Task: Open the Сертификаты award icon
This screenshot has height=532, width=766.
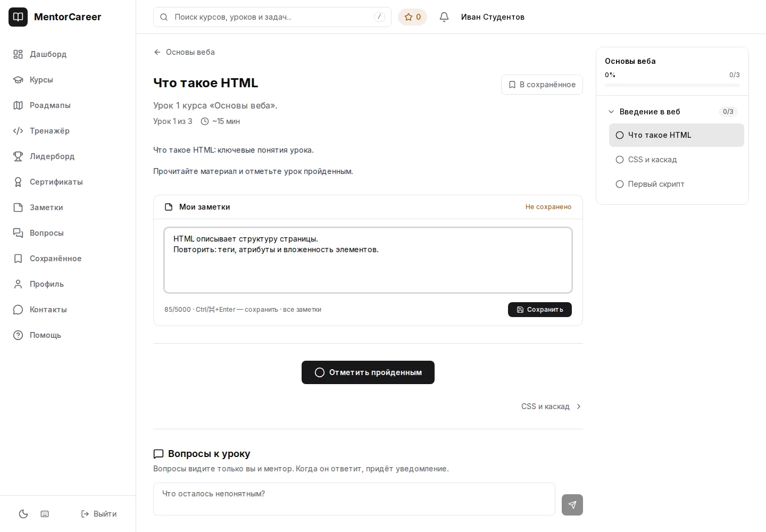Action: click(18, 182)
